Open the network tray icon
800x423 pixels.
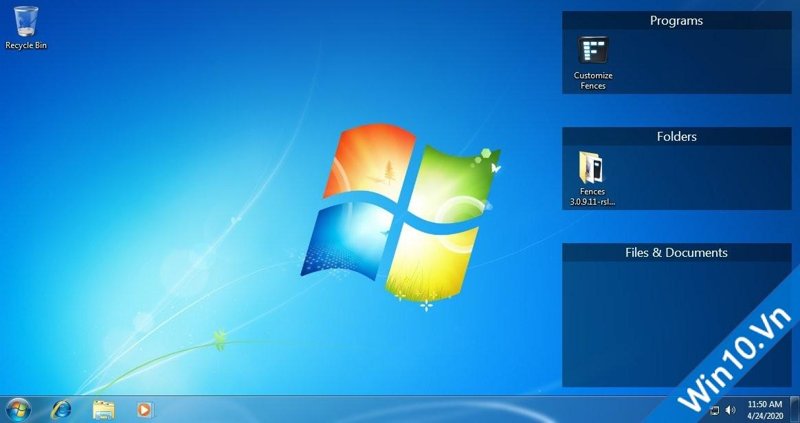click(715, 410)
